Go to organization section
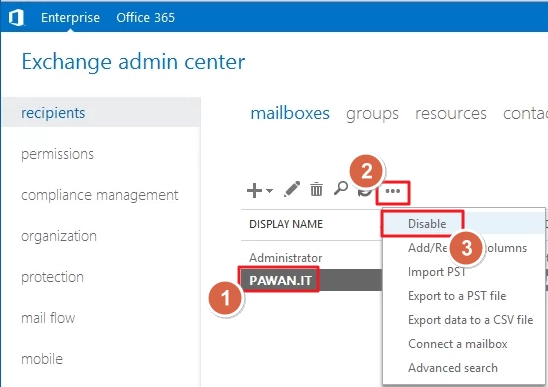This screenshot has width=548, height=387. tap(59, 236)
